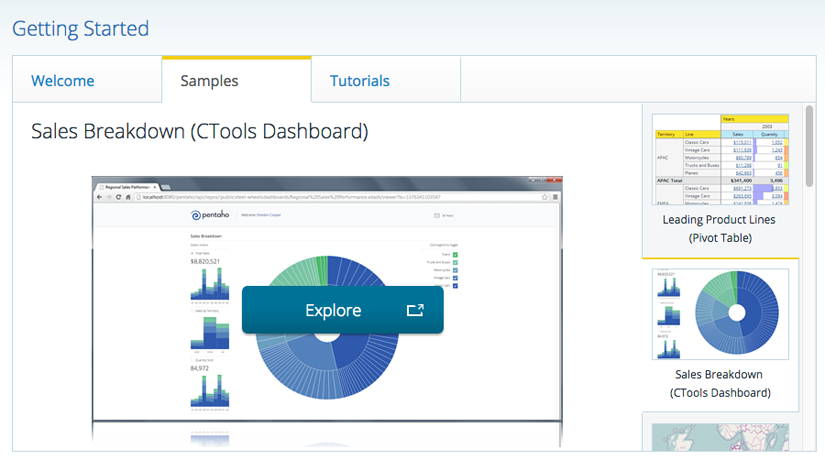Click the Sales Breakdown (CTools Dashboard) caption
This screenshot has width=825, height=460.
[x=720, y=383]
